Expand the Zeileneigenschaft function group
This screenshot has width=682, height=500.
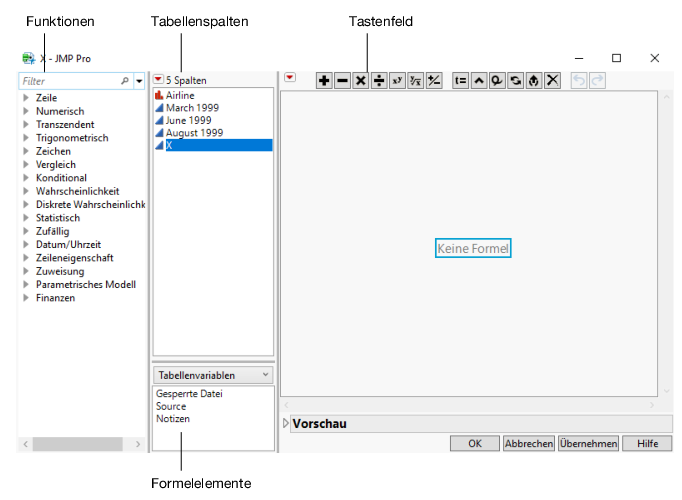[x=26, y=258]
